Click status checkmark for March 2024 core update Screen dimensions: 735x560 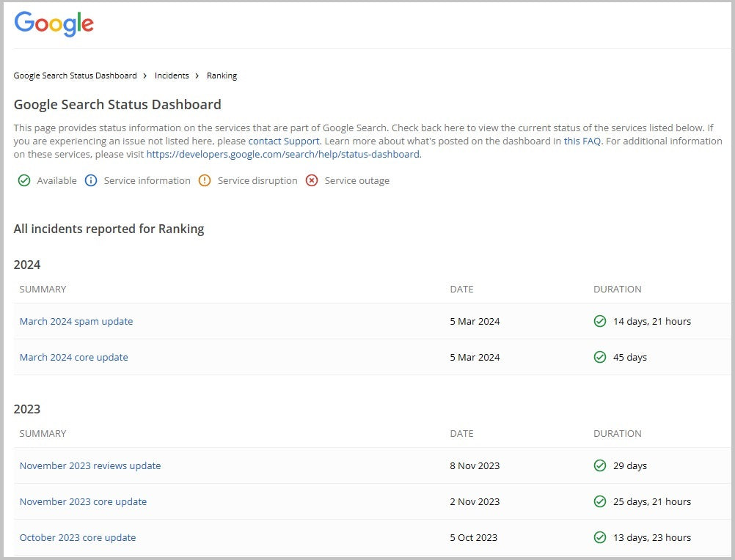600,357
